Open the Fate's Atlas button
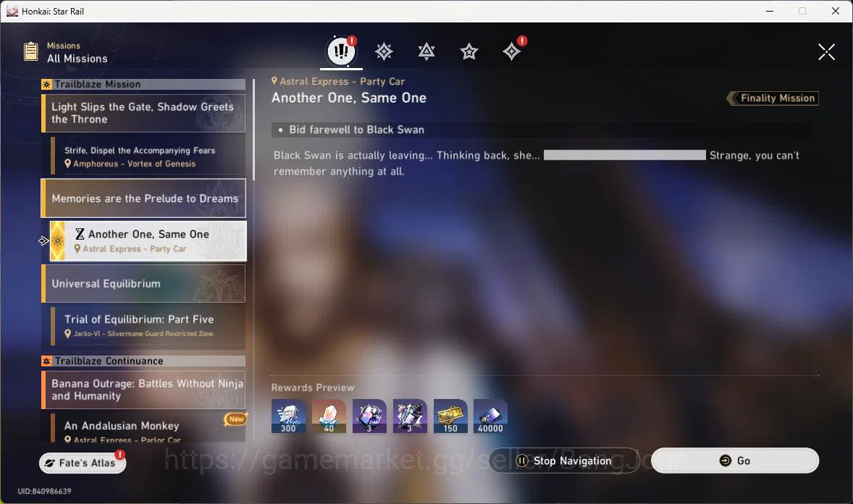The width and height of the screenshot is (853, 504). pyautogui.click(x=83, y=463)
